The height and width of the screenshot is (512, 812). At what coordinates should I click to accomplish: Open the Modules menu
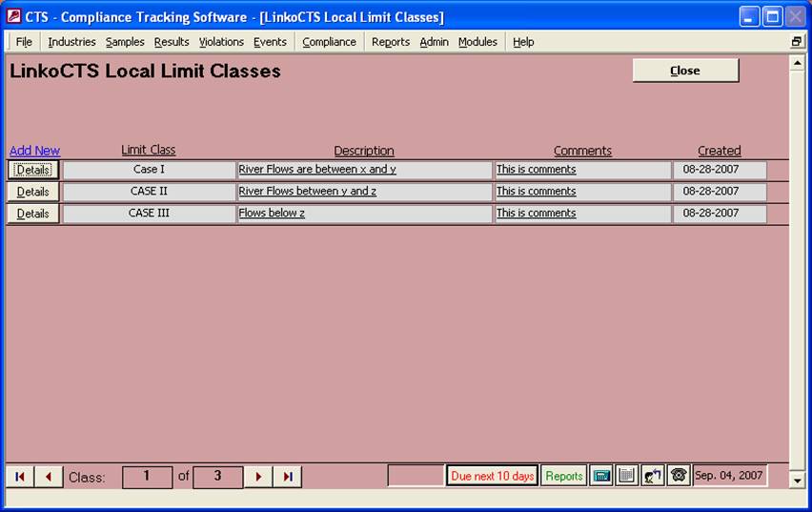[x=477, y=42]
